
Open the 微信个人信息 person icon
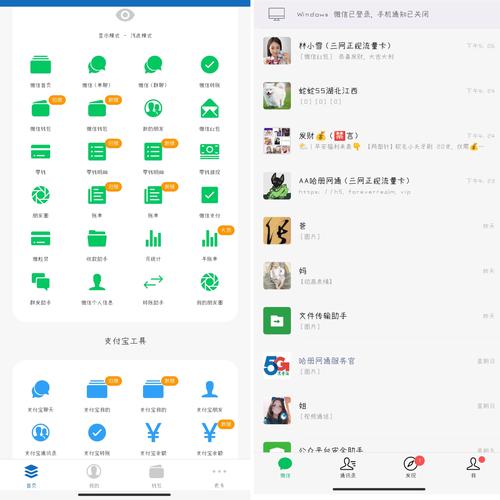(x=97, y=282)
